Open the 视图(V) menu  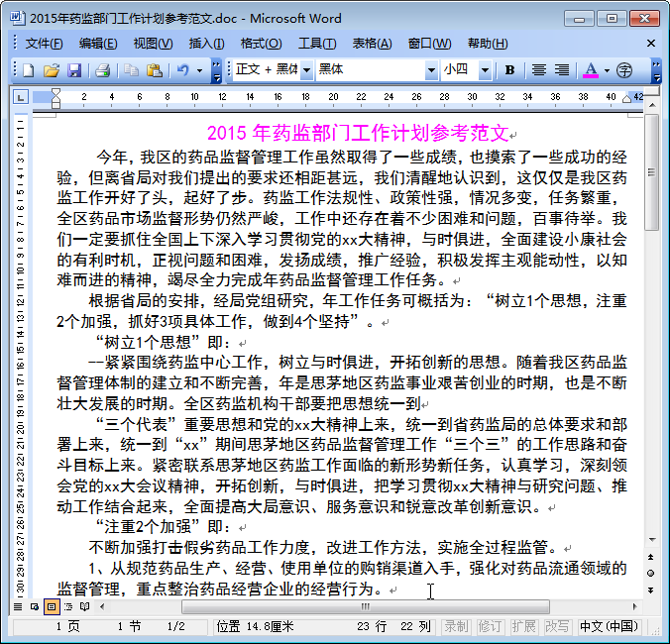pyautogui.click(x=153, y=44)
